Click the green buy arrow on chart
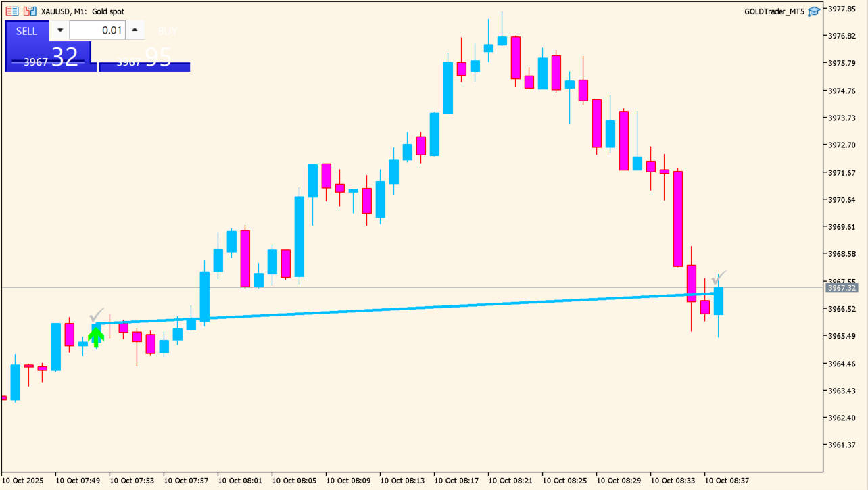 tap(96, 337)
